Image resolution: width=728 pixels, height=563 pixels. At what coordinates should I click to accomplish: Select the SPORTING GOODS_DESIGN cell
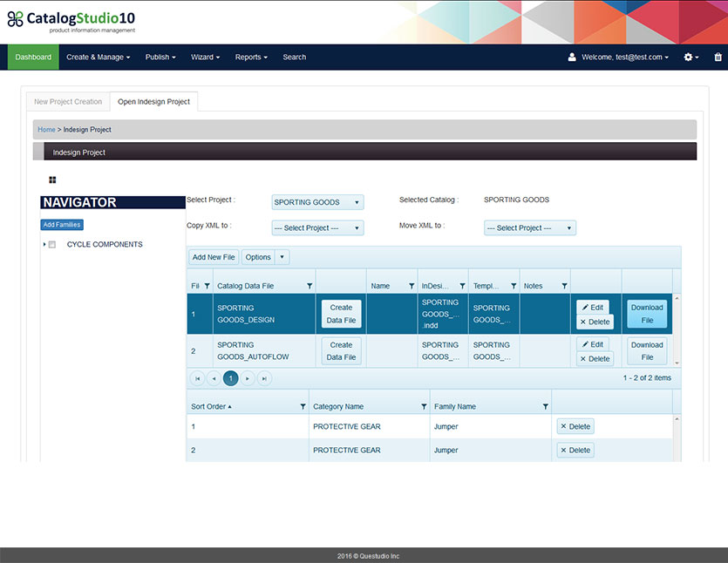(x=263, y=314)
